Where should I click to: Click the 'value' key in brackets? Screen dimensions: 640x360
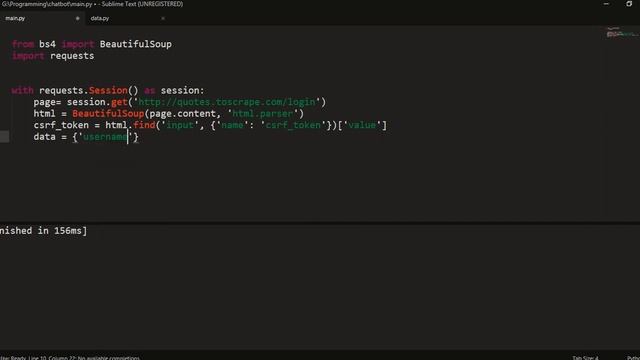click(362, 125)
